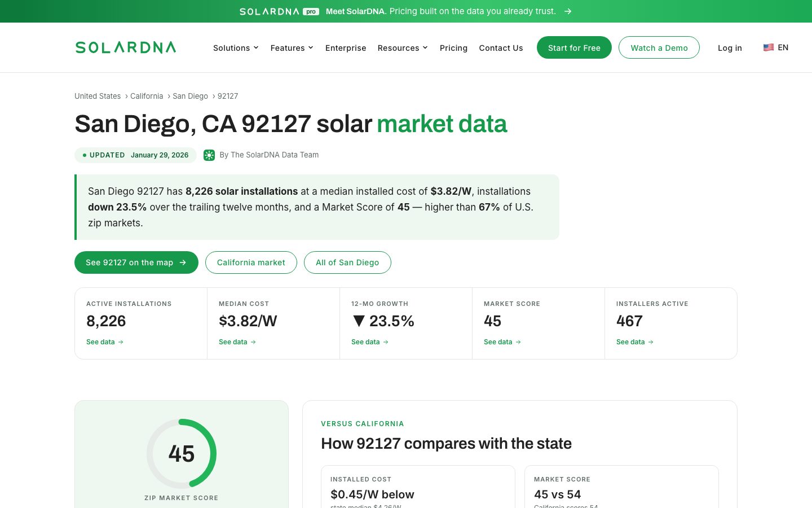This screenshot has width=812, height=508.
Task: Open the EN language selector
Action: (x=776, y=47)
